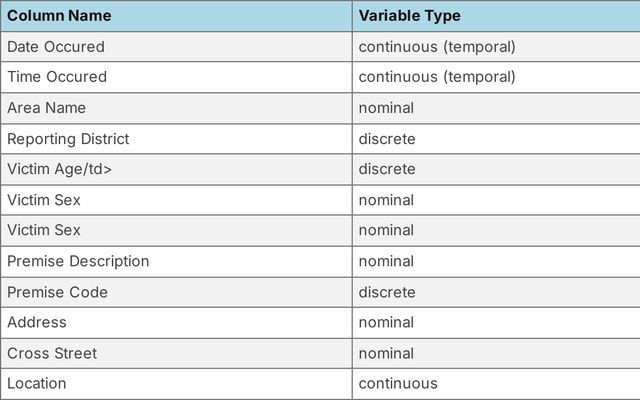Click the Area Name cell
The width and height of the screenshot is (640, 400).
click(x=47, y=108)
